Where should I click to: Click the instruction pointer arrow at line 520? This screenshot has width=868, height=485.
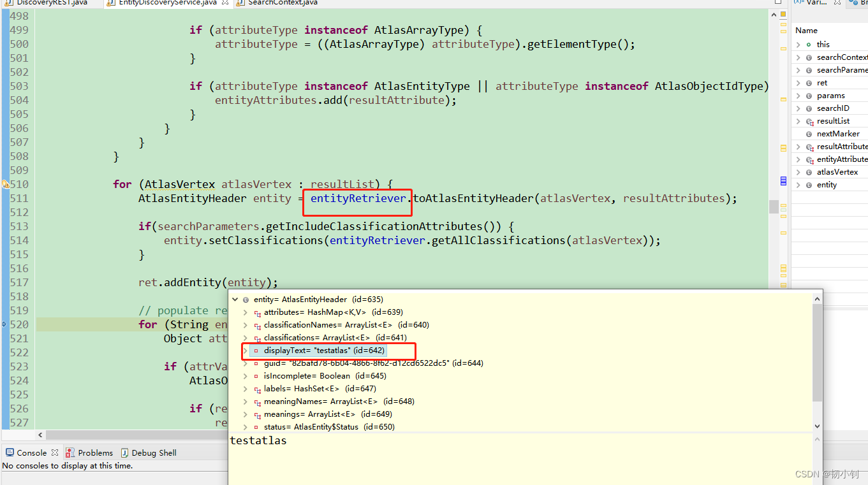click(5, 324)
